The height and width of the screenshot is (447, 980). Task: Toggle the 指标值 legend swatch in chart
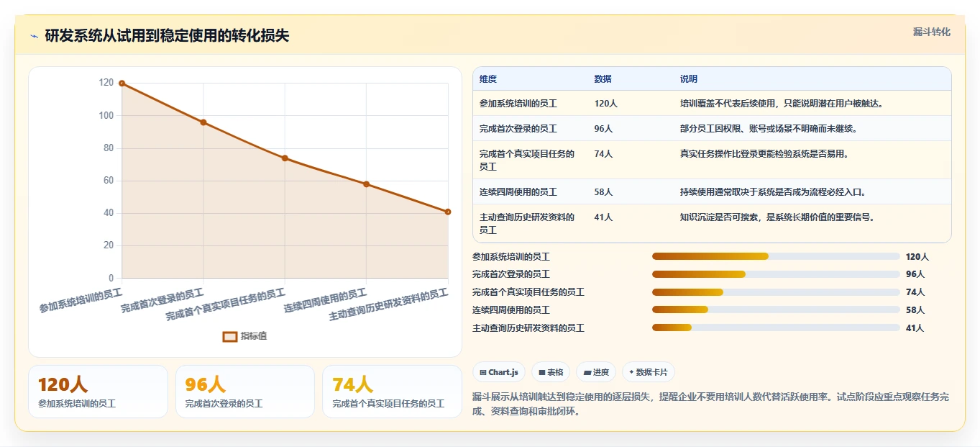[230, 336]
